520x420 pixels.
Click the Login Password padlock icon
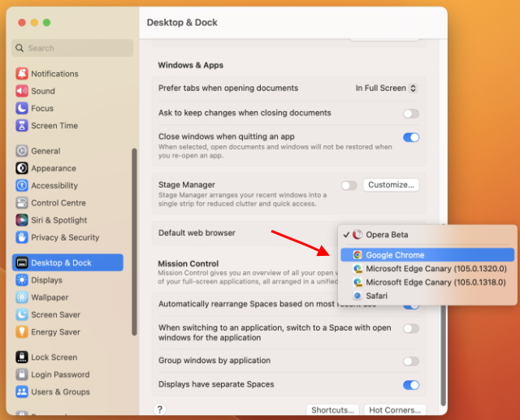22,375
